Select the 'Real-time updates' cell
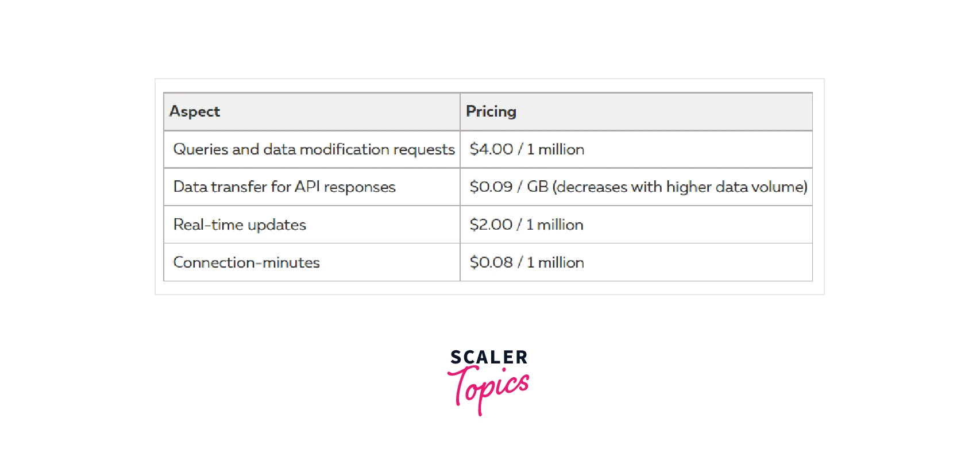Screen dimensions: 980x472 [x=240, y=225]
